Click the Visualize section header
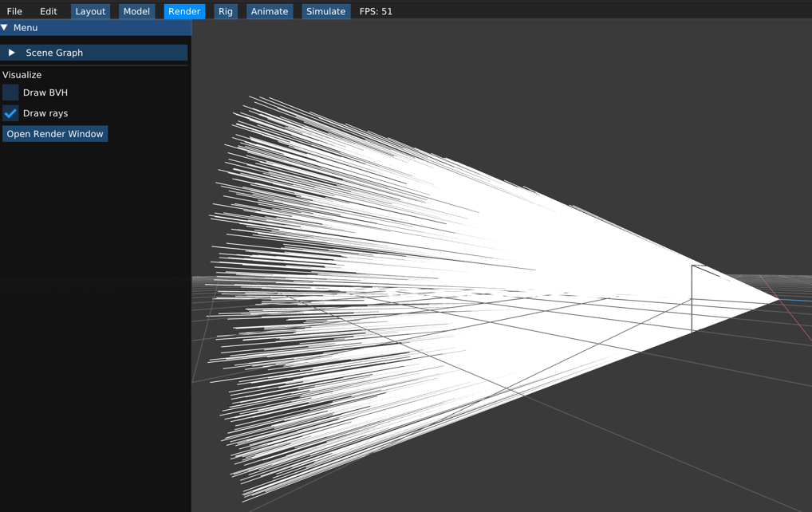 click(22, 74)
